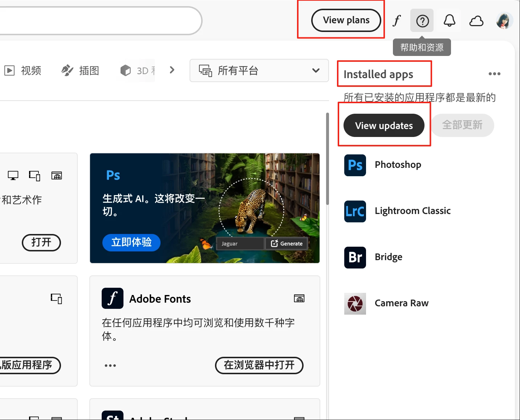Open Adobe Fonts card more options ellipsis
This screenshot has height=420, width=520.
point(110,366)
